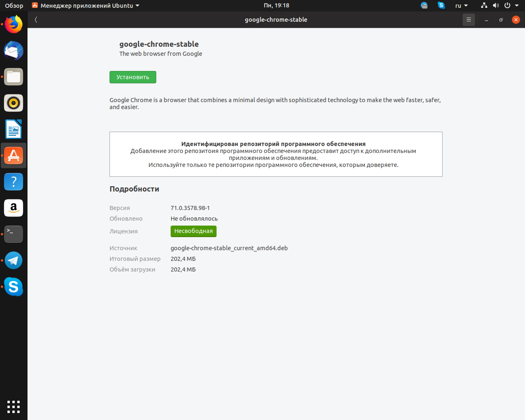Click the Skype tray icon in top bar
The image size is (525, 420).
tap(441, 5)
